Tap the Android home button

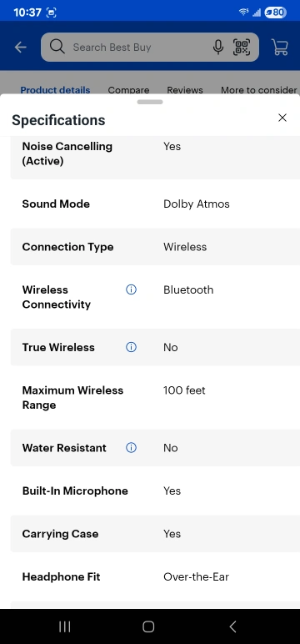pos(148,626)
